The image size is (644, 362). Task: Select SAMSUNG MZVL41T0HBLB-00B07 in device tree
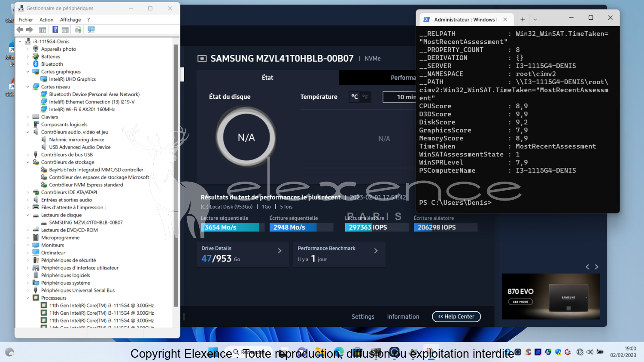click(x=86, y=223)
